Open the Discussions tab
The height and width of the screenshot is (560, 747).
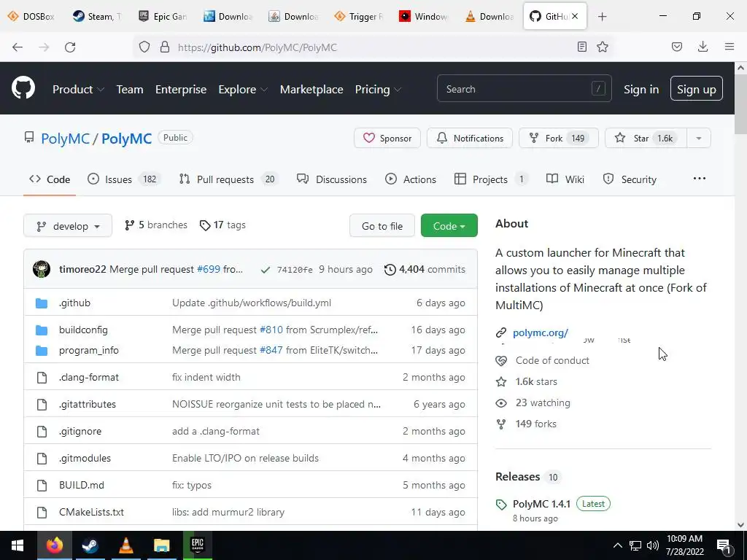[x=332, y=179]
